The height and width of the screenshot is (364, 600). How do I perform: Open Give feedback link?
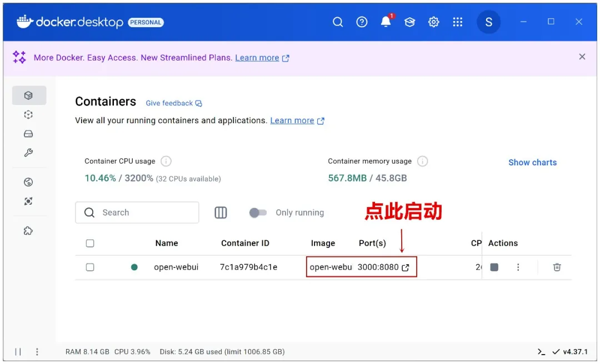(174, 103)
